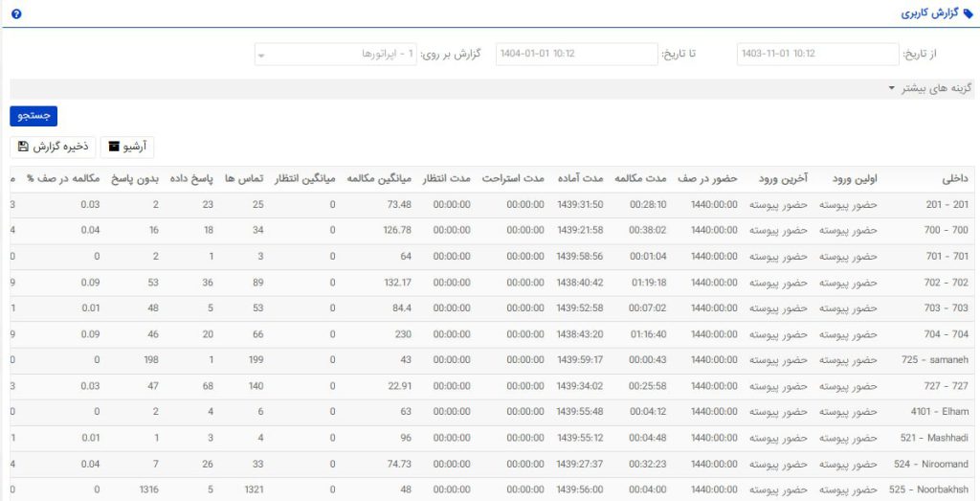
Task: Click the tag icon beside گزارش کاربری
Action: [969, 13]
